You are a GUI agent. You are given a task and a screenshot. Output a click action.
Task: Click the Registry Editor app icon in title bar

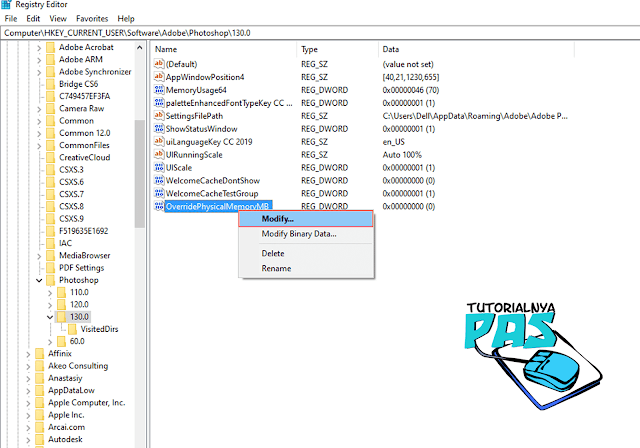tap(6, 4)
